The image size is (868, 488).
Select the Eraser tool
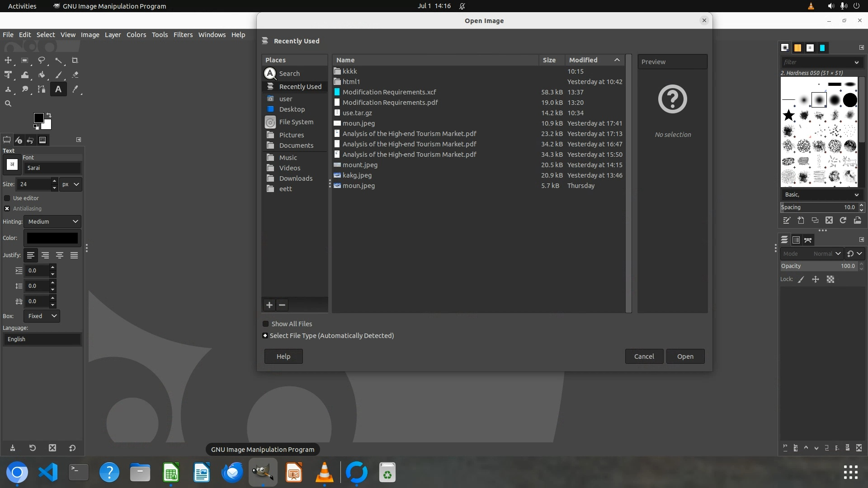click(75, 75)
